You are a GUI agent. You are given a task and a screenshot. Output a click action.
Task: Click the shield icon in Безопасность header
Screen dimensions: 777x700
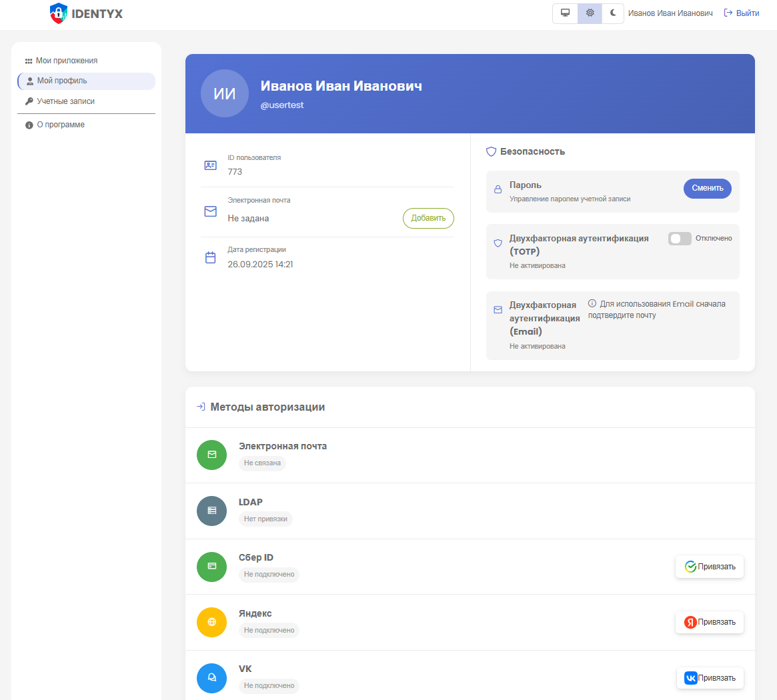[491, 151]
